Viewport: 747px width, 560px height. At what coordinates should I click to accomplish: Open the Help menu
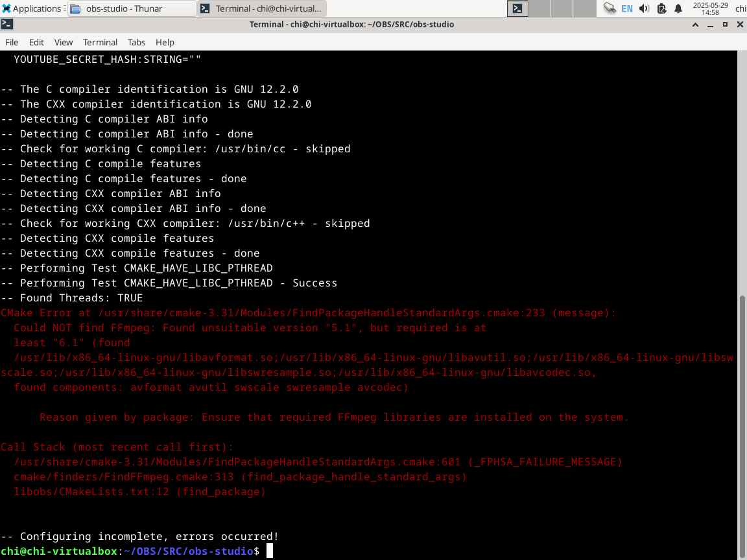[x=165, y=42]
